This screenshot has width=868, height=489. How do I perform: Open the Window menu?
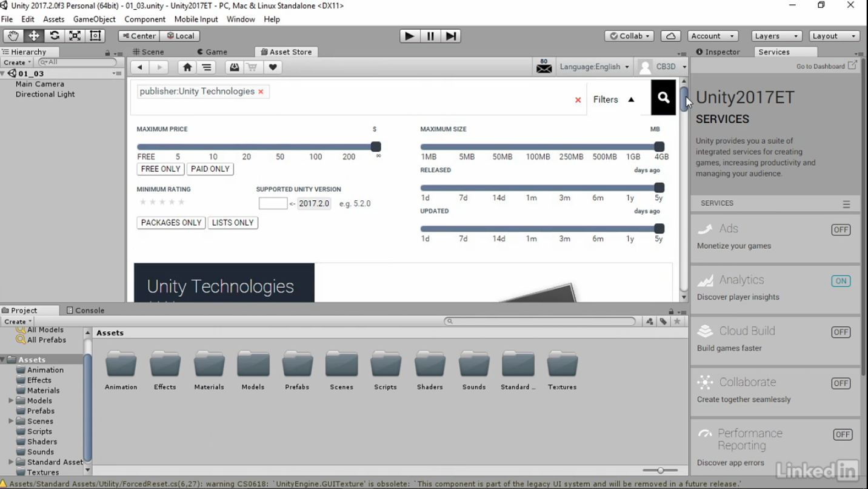click(241, 19)
